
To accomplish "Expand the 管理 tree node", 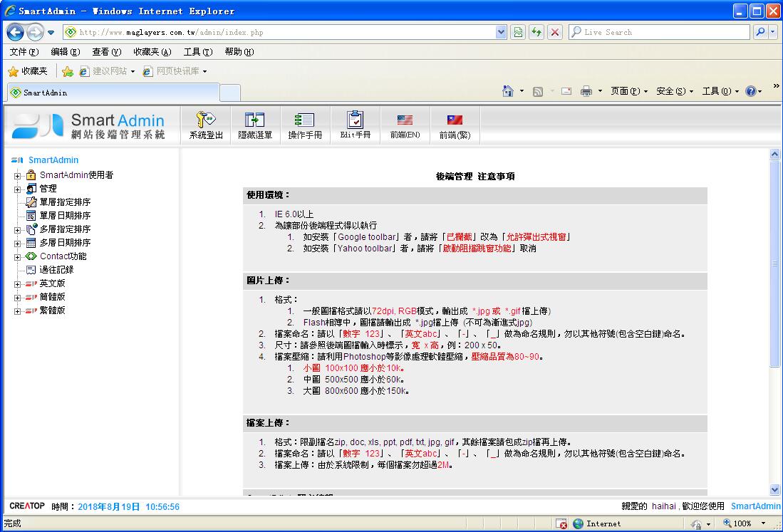I will (18, 189).
